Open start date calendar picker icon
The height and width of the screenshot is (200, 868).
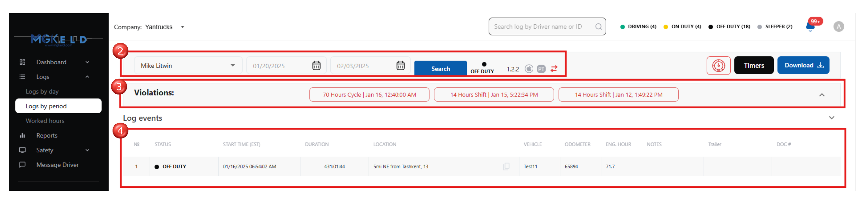click(316, 66)
